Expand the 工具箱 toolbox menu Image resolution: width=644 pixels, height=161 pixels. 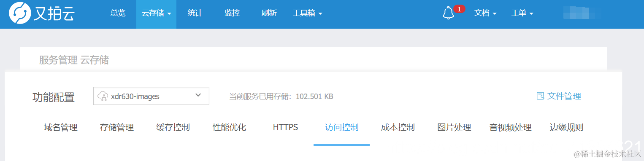click(308, 13)
